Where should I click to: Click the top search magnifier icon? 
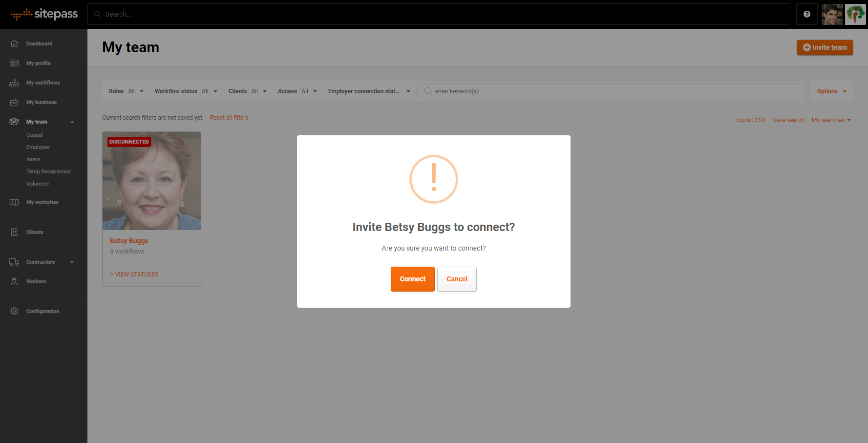[x=97, y=14]
